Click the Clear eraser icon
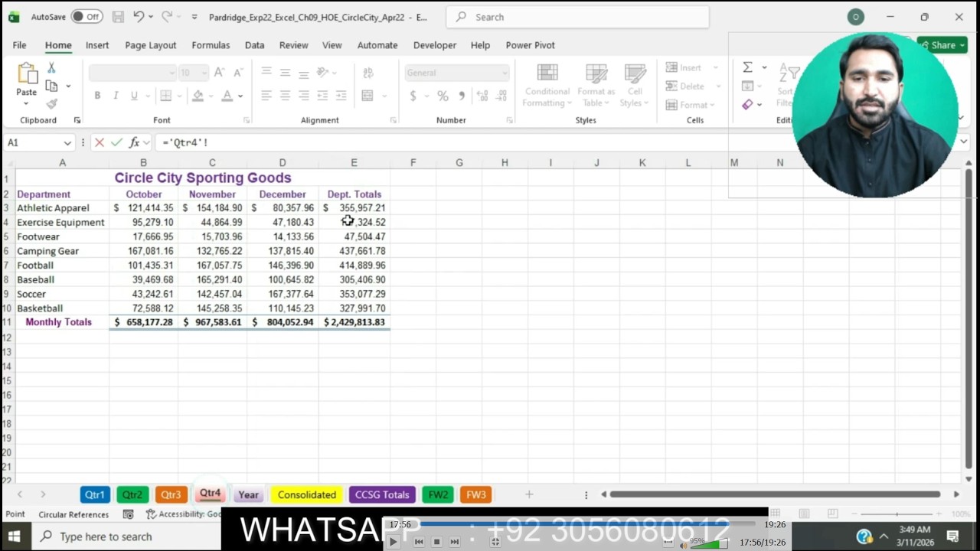This screenshot has height=551, width=980. 748,104
